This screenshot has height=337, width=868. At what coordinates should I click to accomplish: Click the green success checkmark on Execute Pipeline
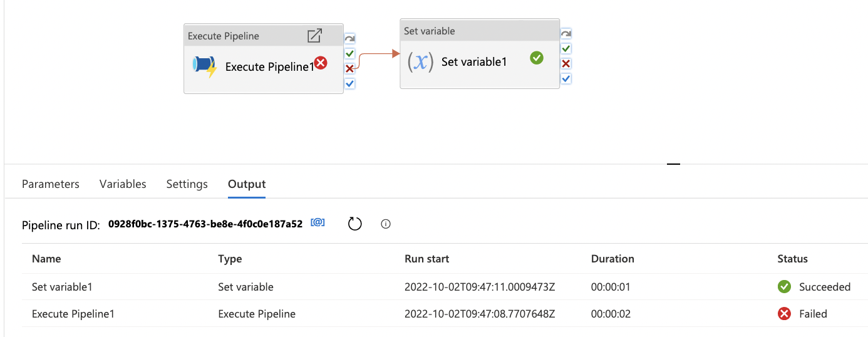tap(349, 54)
